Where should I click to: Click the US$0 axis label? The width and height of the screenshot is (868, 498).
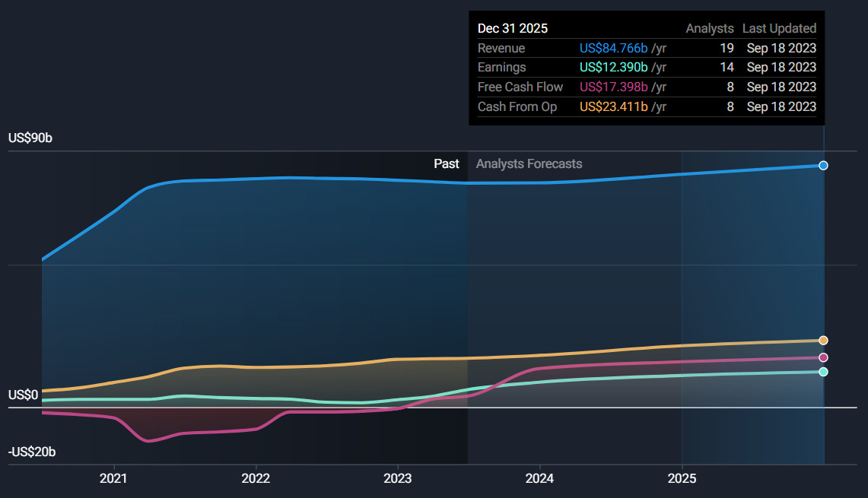coord(24,395)
